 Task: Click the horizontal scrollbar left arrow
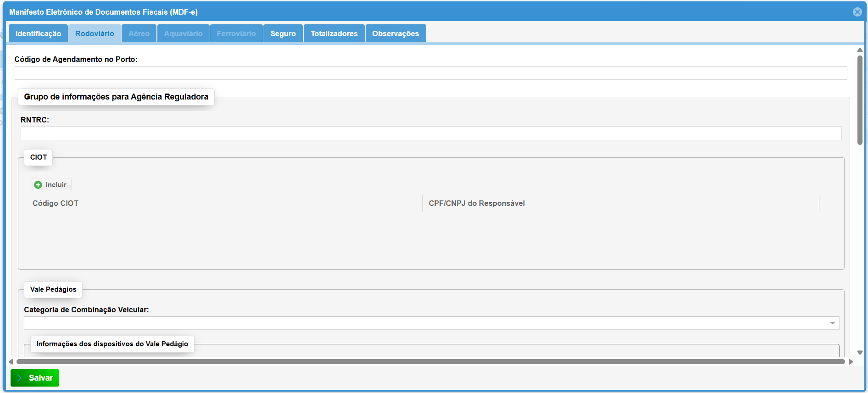(x=11, y=362)
